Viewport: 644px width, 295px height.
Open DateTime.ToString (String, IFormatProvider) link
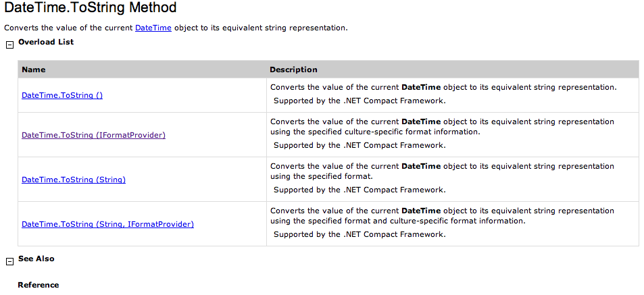107,224
